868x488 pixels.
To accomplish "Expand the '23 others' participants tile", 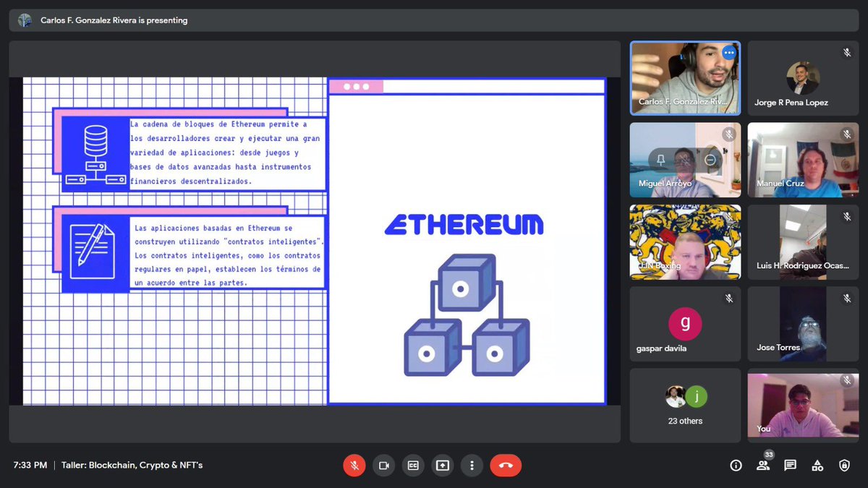I will pyautogui.click(x=685, y=405).
